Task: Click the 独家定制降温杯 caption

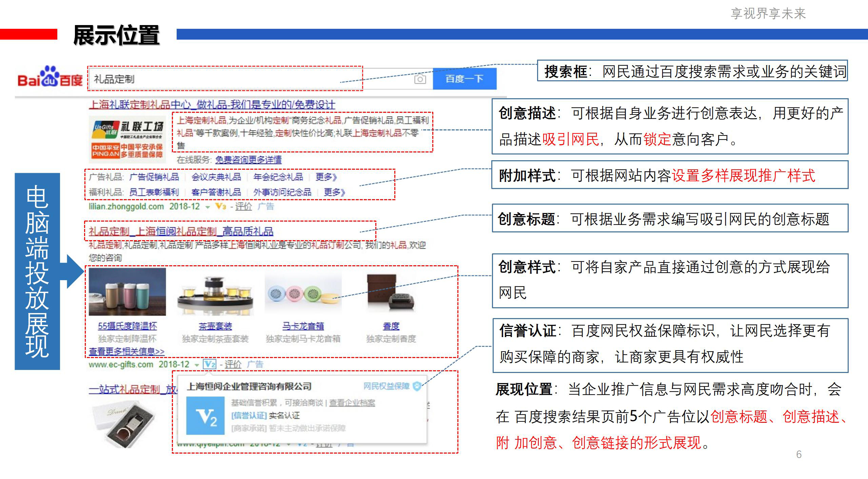Action: tap(127, 338)
